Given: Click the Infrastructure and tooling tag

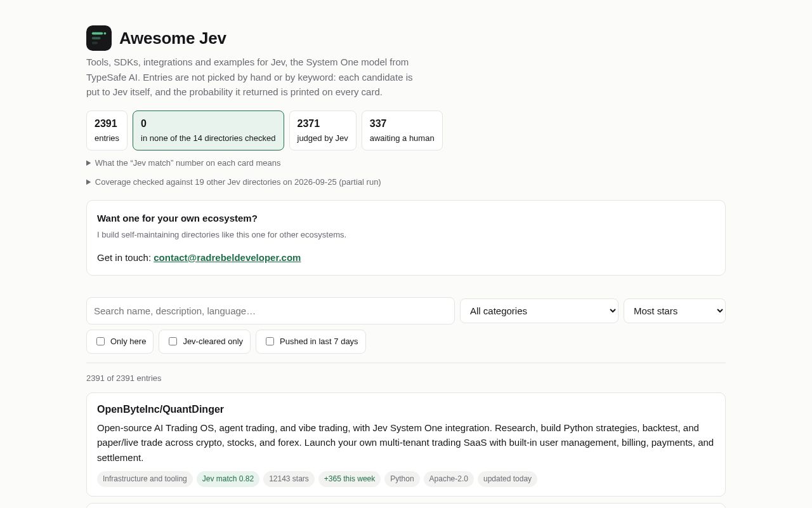Looking at the screenshot, I should pos(145,479).
